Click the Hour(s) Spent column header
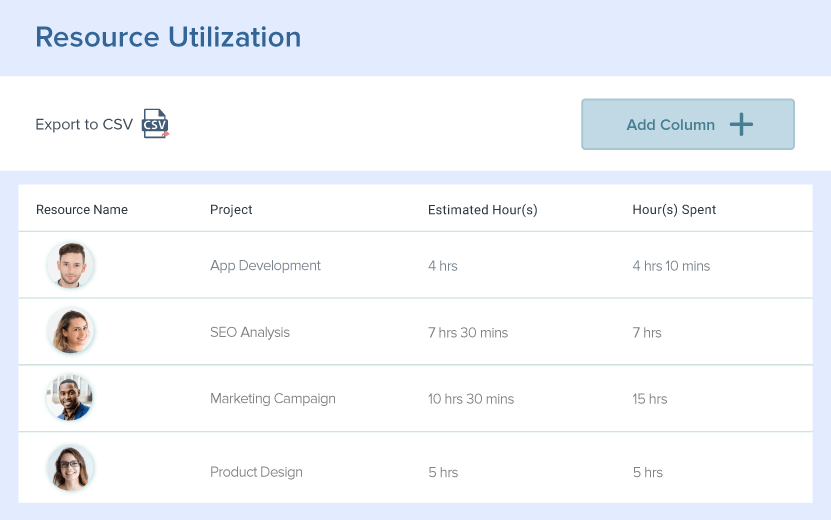Screen dimensions: 831x520 point(674,210)
